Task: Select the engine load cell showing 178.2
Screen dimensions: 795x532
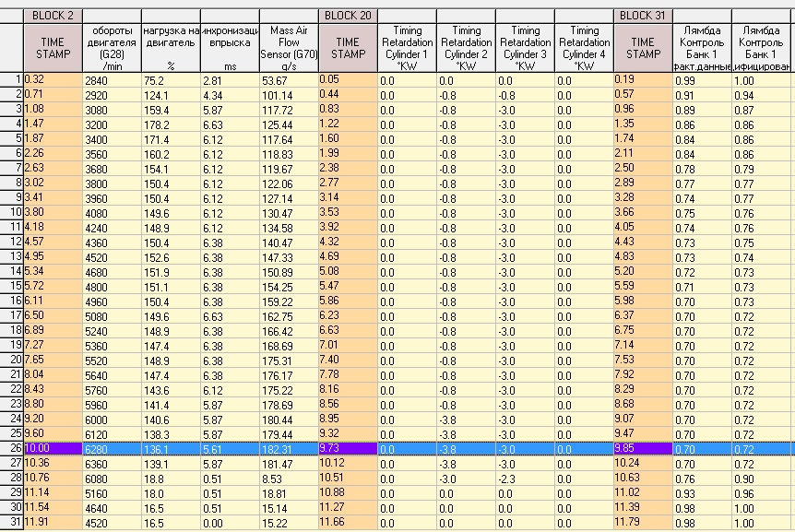Action: click(x=170, y=124)
